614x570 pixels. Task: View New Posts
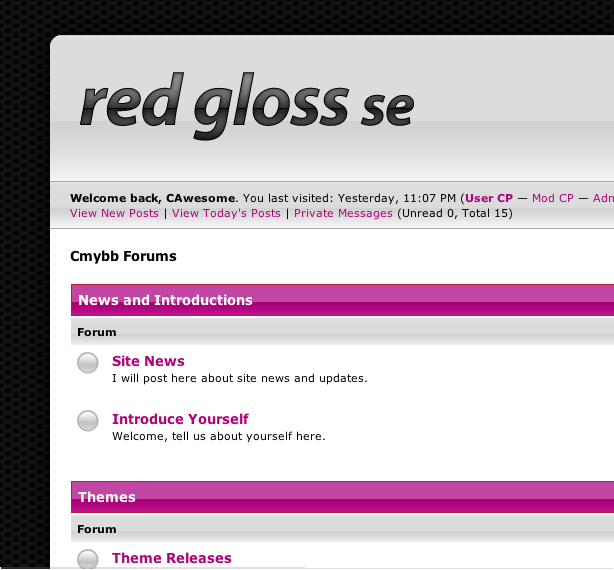click(x=114, y=213)
